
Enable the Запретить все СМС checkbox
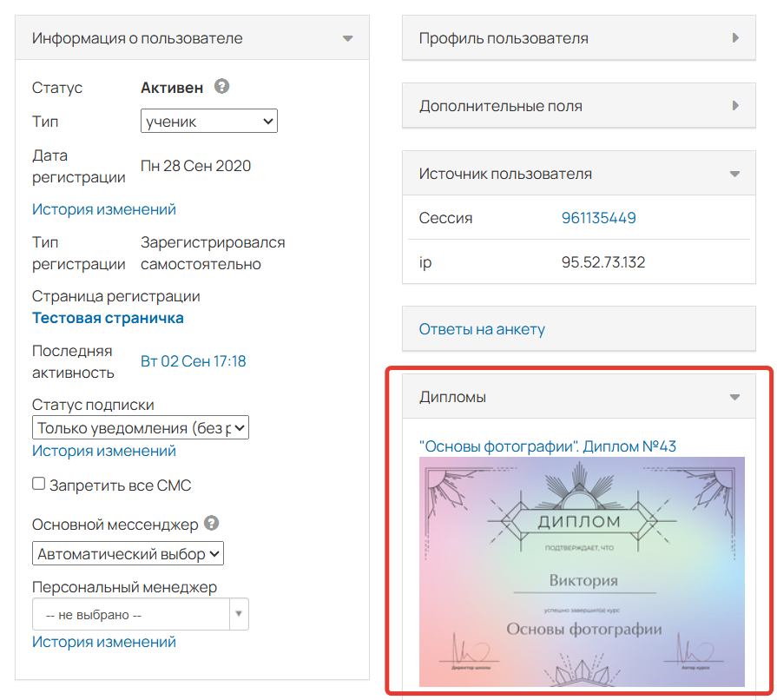pos(39,484)
